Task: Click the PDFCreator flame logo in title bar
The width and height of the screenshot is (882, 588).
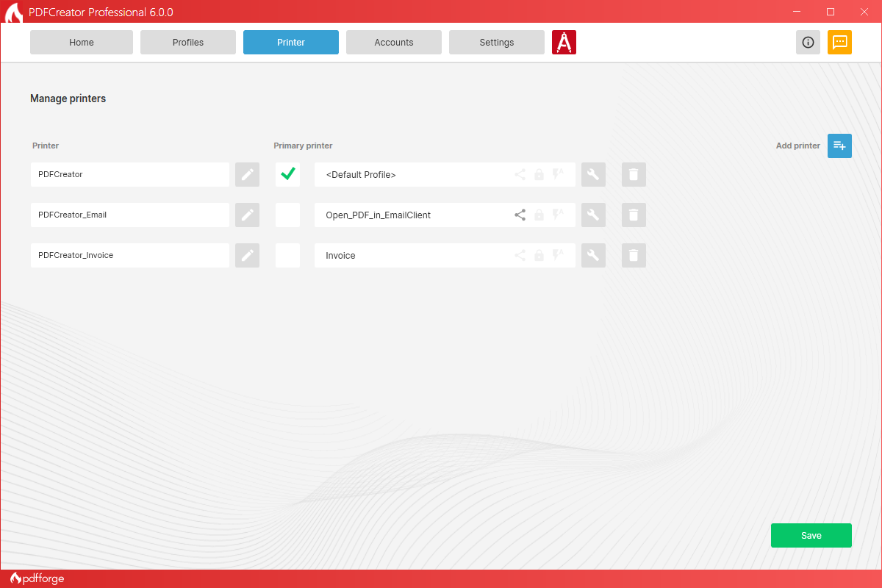Action: [x=13, y=12]
